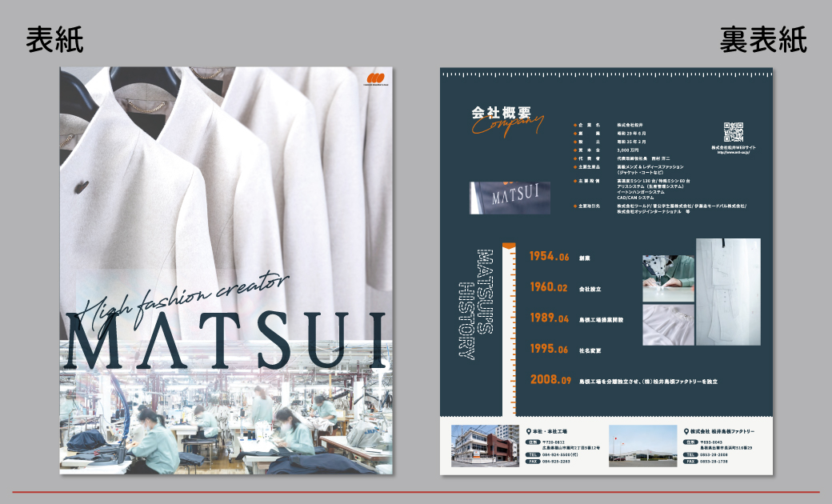Click the Shimane factory building photo

(x=642, y=446)
